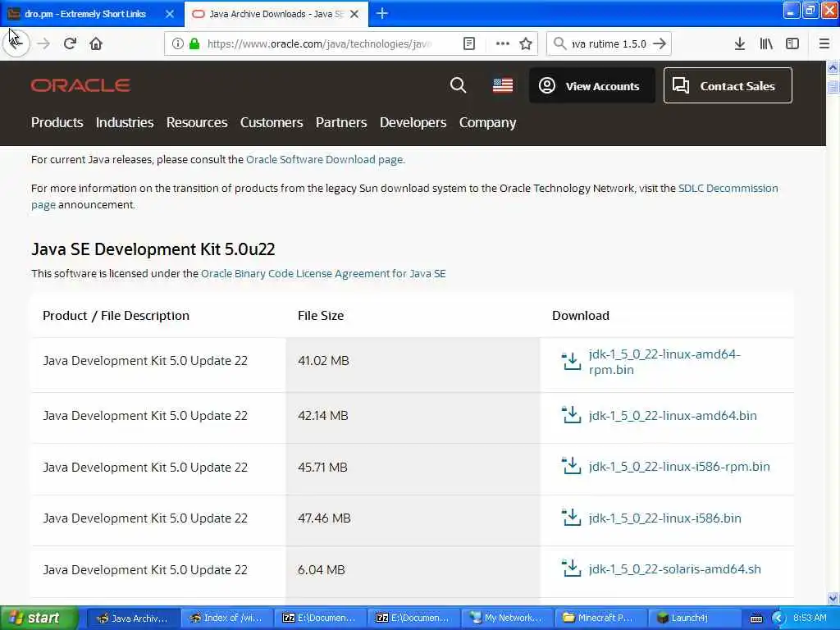Open the Firefox hamburger menu
This screenshot has width=840, height=630.
(x=824, y=43)
